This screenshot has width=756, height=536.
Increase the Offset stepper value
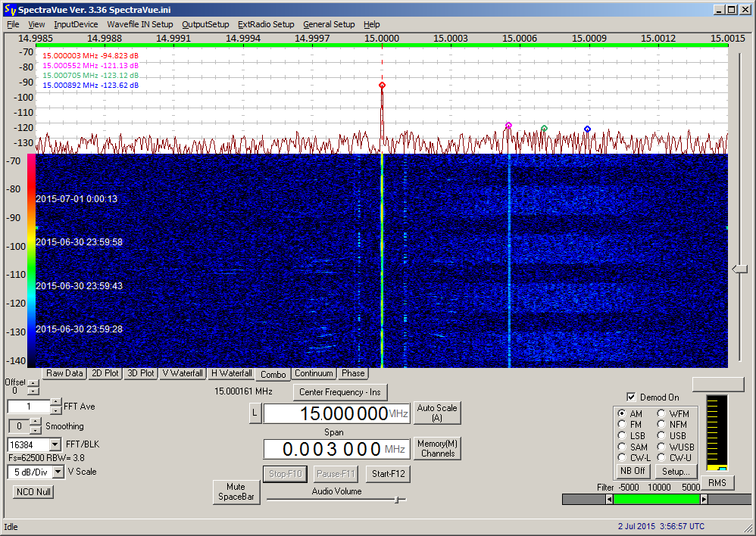pyautogui.click(x=33, y=383)
